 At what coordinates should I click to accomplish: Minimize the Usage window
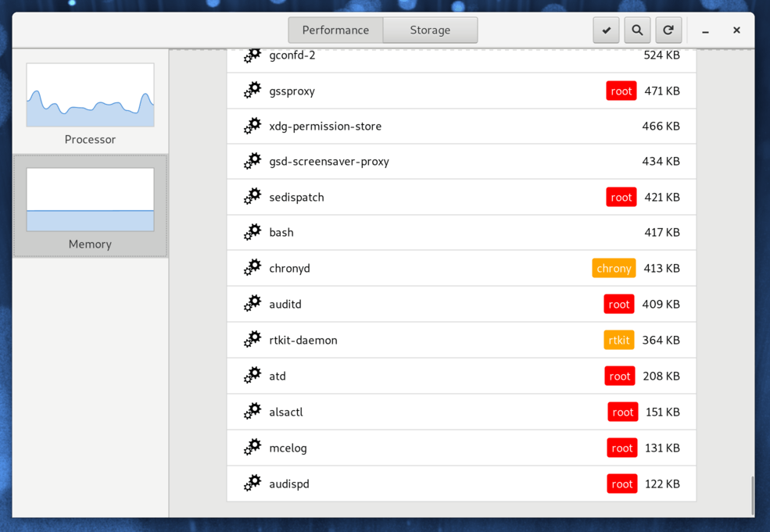706,31
